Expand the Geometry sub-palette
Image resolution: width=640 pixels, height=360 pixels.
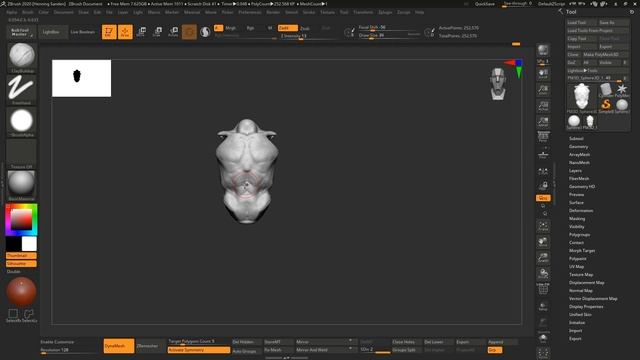pyautogui.click(x=578, y=147)
